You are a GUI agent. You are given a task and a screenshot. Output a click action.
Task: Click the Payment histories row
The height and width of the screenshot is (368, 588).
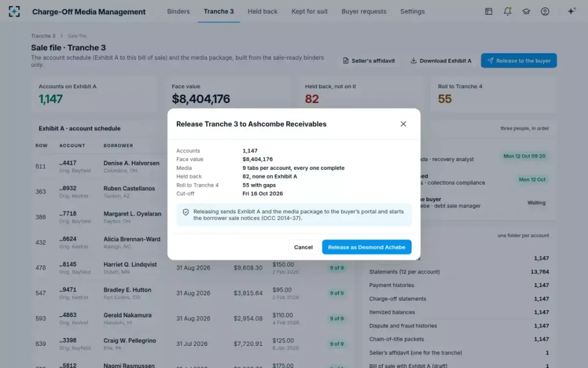459,286
